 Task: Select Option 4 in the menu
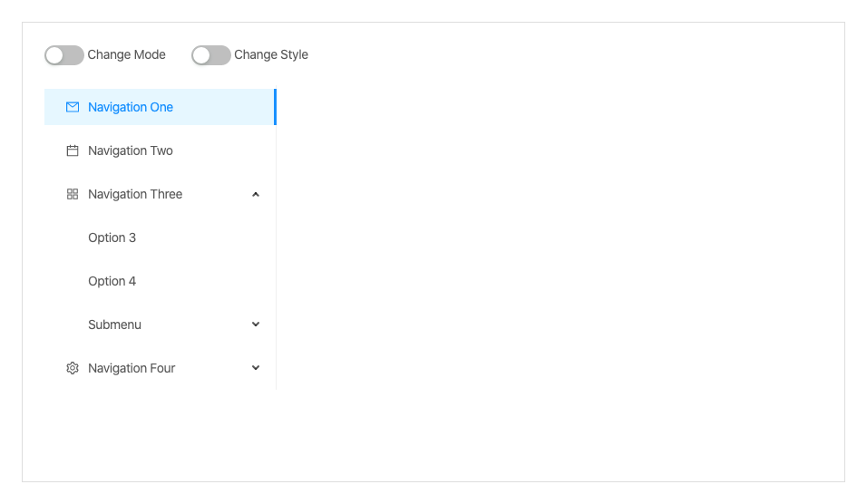(x=112, y=281)
